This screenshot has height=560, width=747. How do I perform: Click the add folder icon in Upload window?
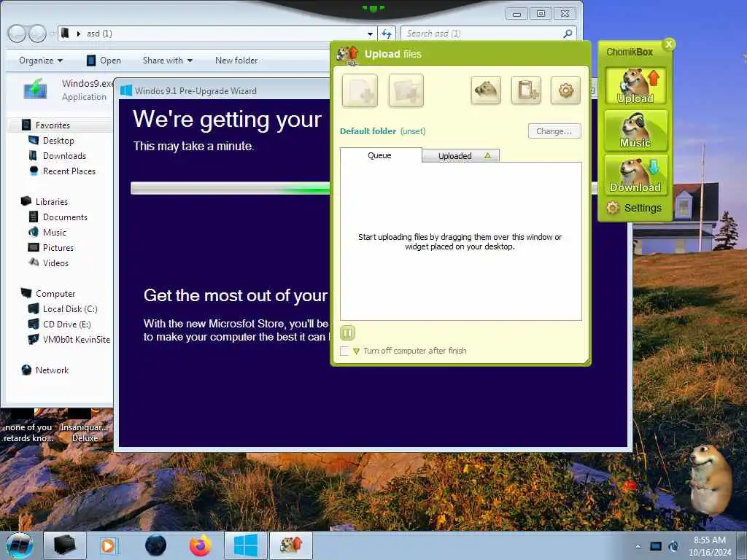click(406, 90)
